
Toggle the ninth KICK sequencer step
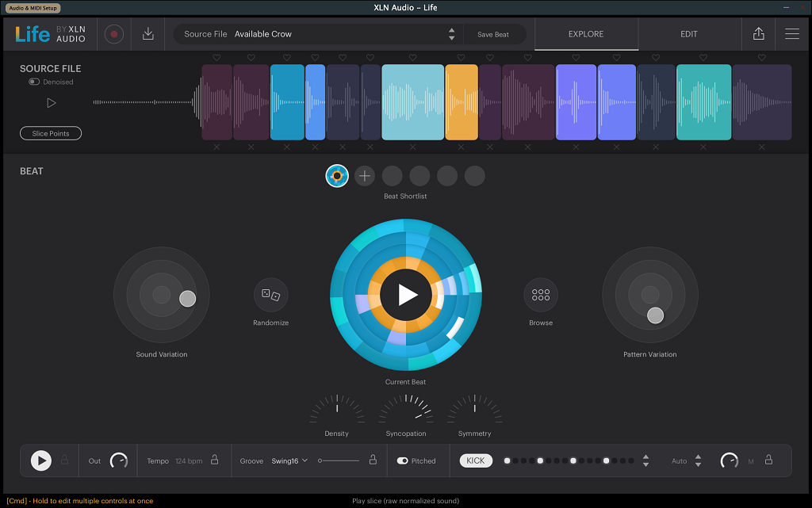coord(573,460)
